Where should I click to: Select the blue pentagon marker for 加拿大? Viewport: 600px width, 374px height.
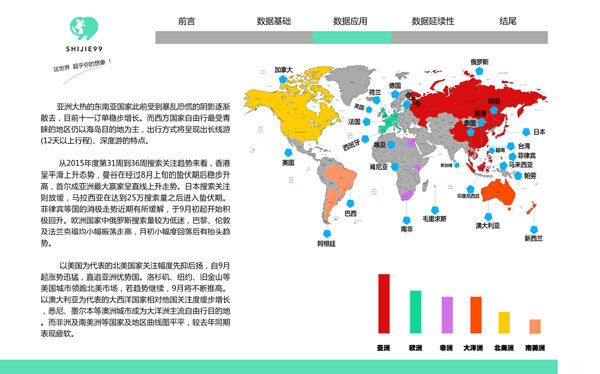point(283,79)
